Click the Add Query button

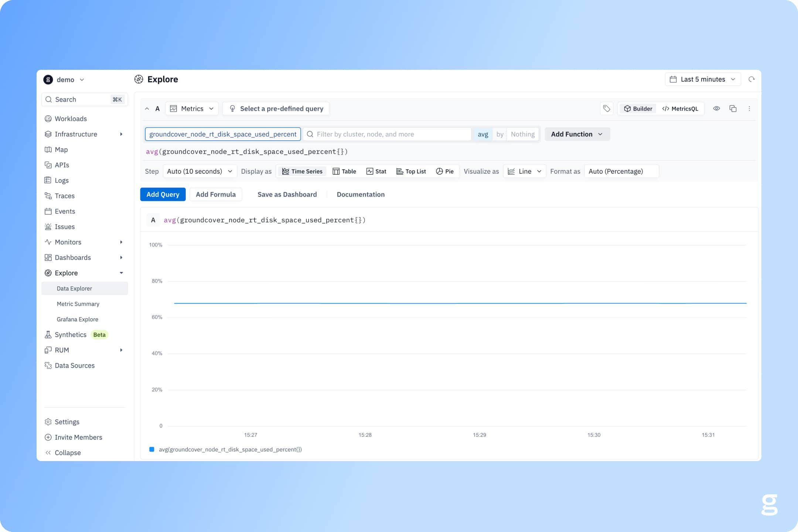163,194
